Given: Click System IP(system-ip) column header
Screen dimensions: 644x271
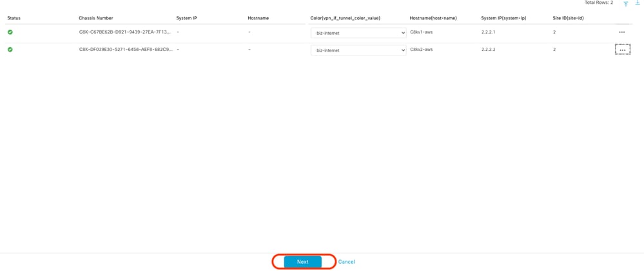Looking at the screenshot, I should pos(503,18).
